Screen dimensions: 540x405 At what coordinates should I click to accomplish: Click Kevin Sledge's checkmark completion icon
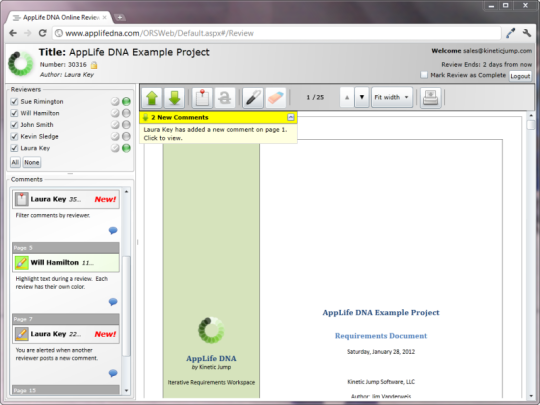tap(115, 136)
